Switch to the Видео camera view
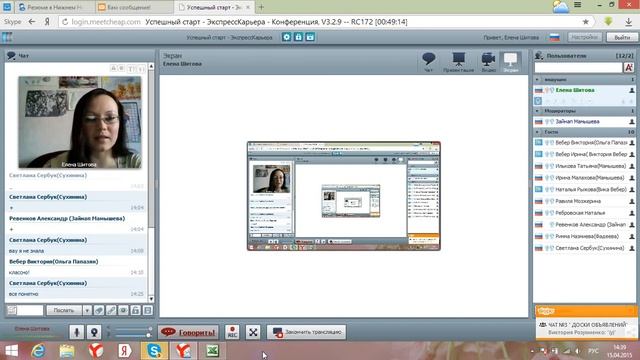 [x=488, y=62]
